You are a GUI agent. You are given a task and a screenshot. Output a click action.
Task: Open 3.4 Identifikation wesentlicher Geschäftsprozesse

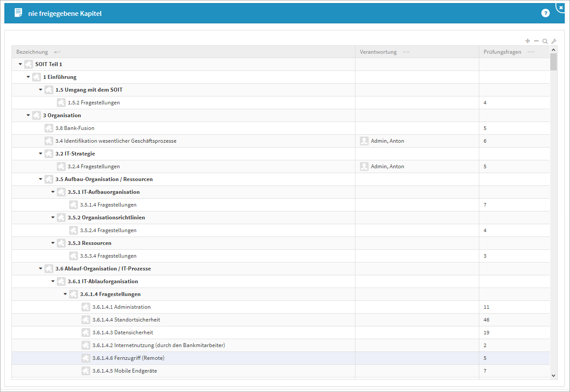pos(116,141)
